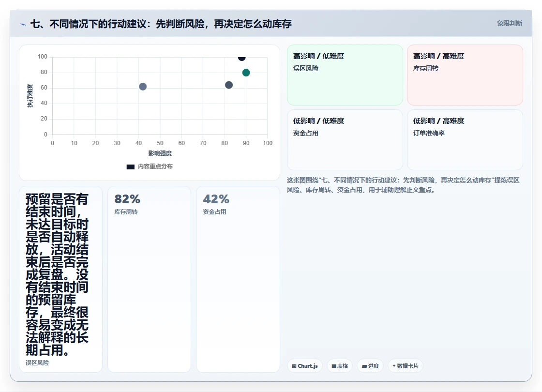Click the bar icon in the 进度 tag

pyautogui.click(x=364, y=366)
